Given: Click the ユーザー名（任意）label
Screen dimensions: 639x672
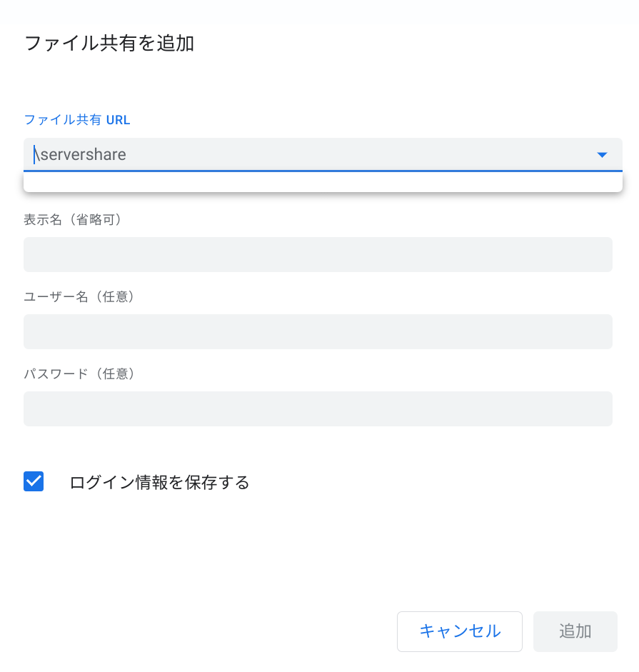Looking at the screenshot, I should click(79, 296).
